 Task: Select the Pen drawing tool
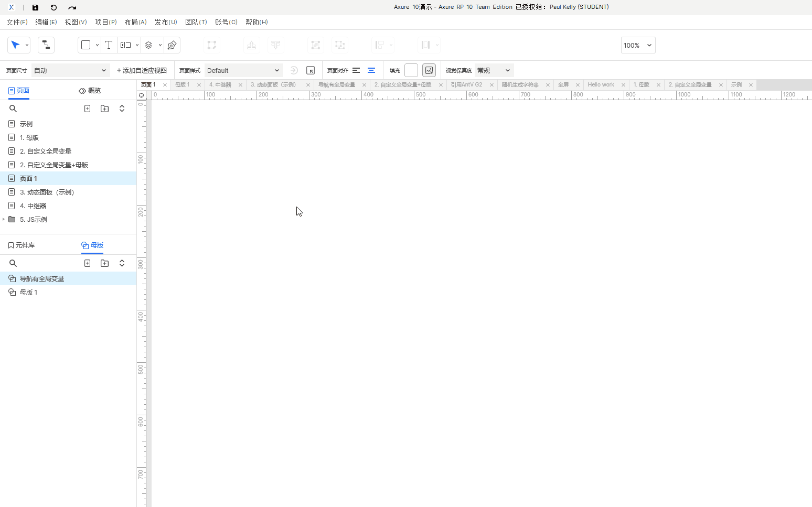pos(172,45)
